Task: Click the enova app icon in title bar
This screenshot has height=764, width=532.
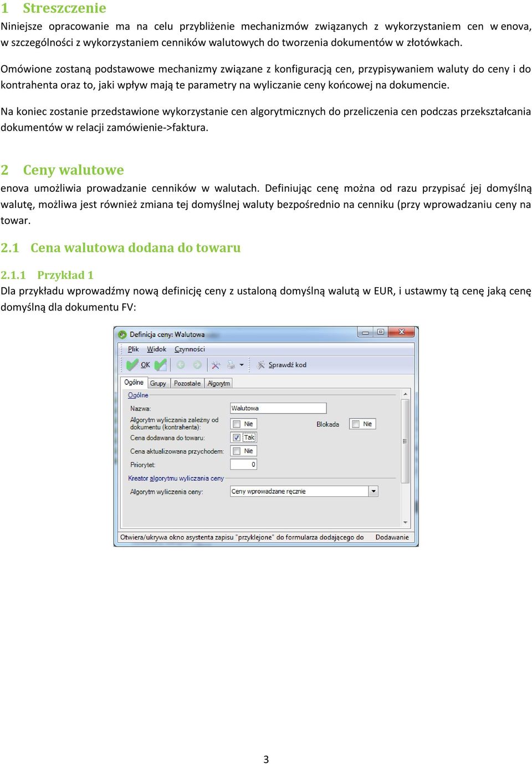Action: click(122, 334)
